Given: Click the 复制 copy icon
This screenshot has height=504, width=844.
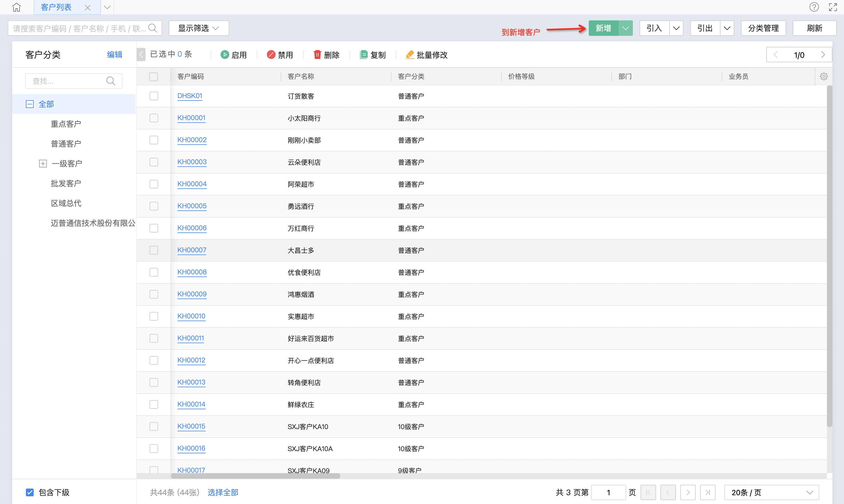Looking at the screenshot, I should coord(363,55).
